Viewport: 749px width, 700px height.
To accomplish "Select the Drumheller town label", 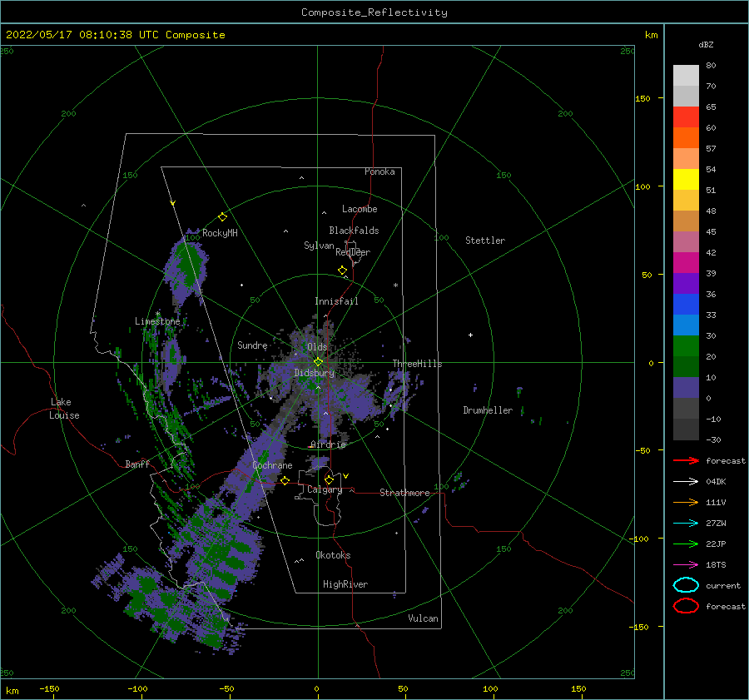I will click(x=488, y=410).
